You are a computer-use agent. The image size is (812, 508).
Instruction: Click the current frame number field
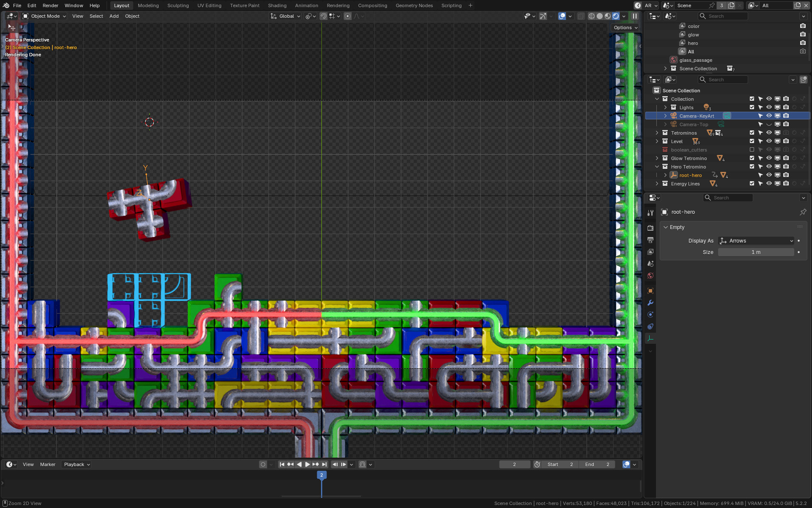(x=514, y=464)
